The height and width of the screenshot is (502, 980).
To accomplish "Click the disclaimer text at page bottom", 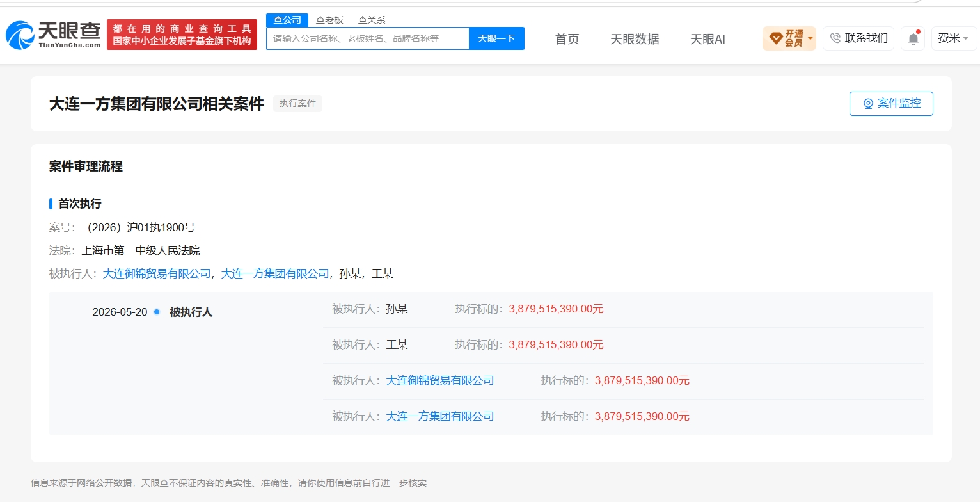I will tap(228, 483).
